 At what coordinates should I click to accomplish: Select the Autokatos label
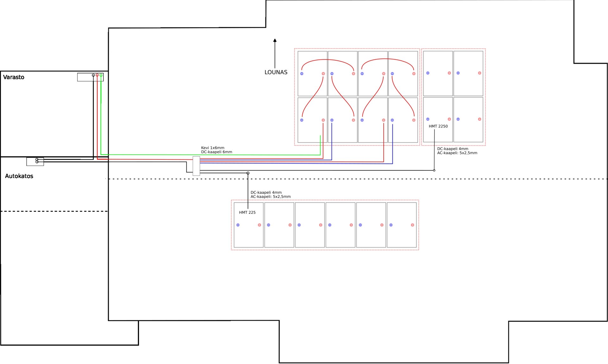[x=19, y=176]
